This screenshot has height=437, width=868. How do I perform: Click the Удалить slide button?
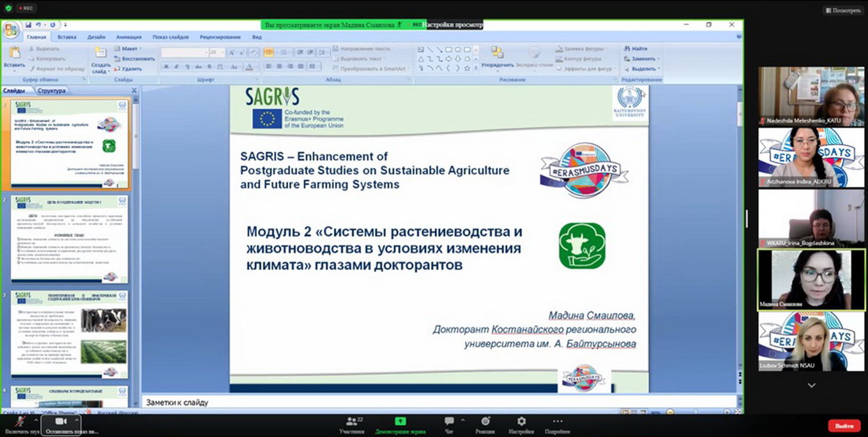128,69
